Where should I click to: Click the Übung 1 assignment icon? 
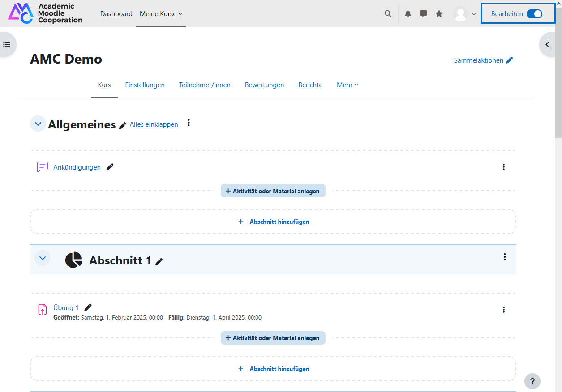[43, 309]
